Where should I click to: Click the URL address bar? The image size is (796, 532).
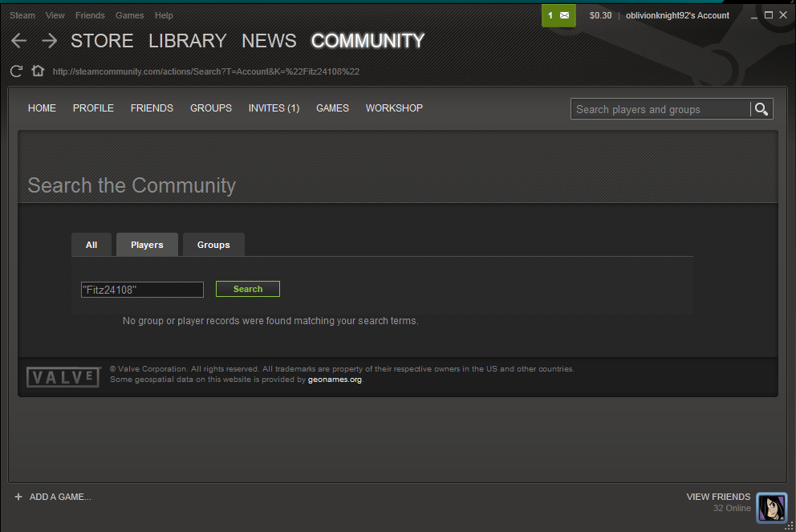(206, 71)
